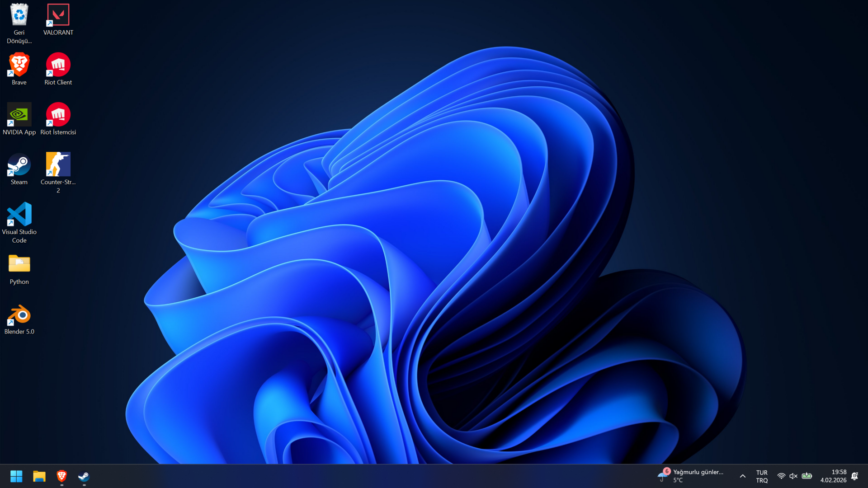The width and height of the screenshot is (868, 488).
Task: Expand the hidden system tray icons
Action: [x=743, y=476]
